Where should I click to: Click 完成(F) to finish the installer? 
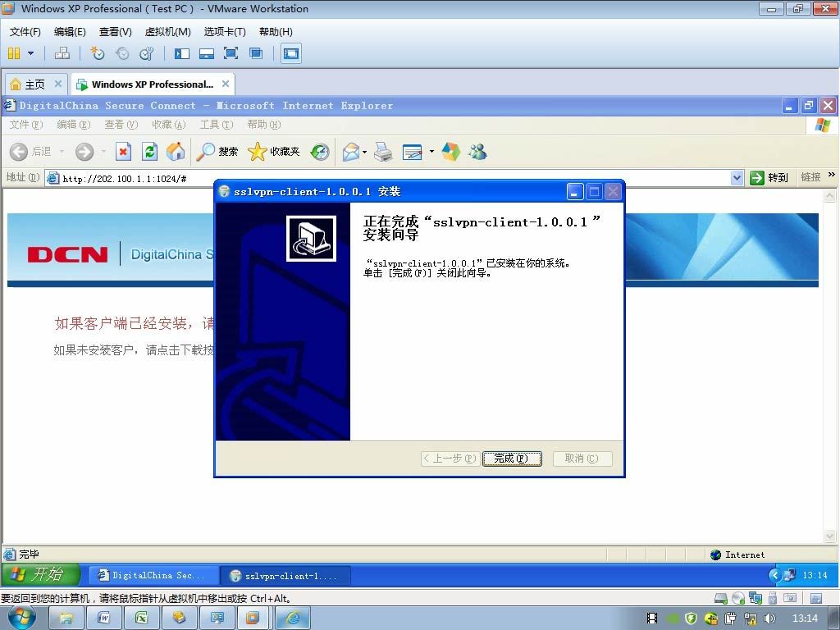pyautogui.click(x=512, y=459)
